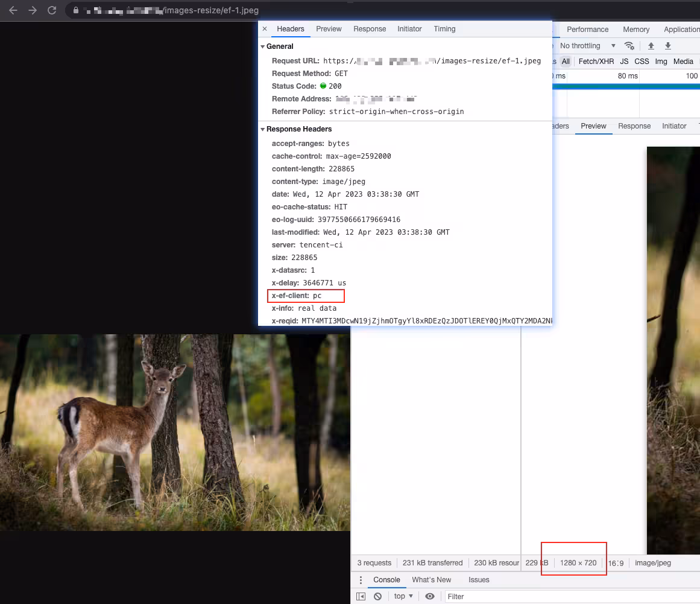The height and width of the screenshot is (604, 700).
Task: Clear the console with the block icon
Action: 377,596
